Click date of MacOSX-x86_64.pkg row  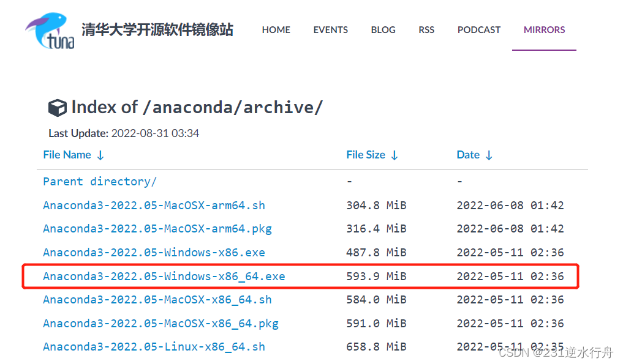click(510, 324)
